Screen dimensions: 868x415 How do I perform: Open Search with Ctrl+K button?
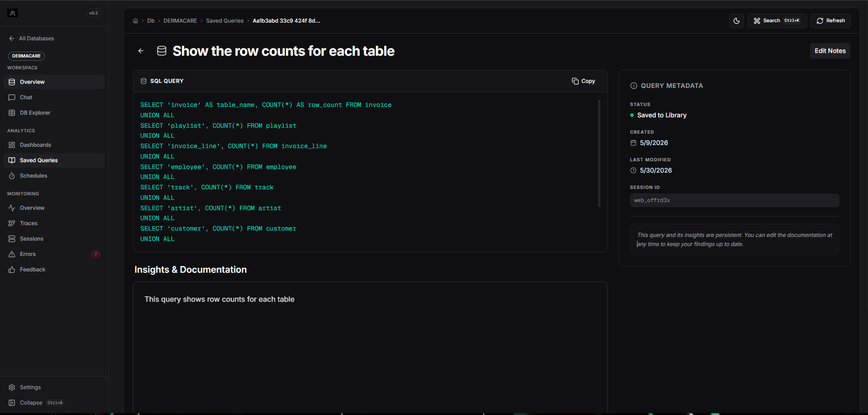point(777,21)
